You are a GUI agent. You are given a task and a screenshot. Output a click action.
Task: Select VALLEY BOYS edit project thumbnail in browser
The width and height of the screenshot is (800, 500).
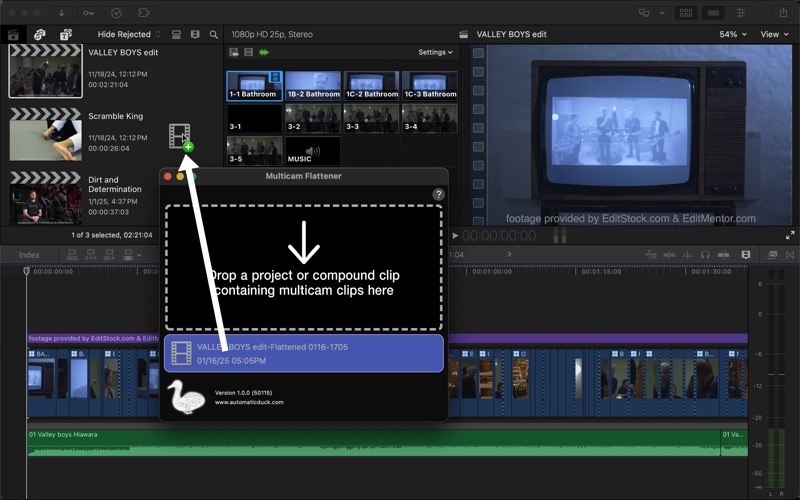pos(45,71)
